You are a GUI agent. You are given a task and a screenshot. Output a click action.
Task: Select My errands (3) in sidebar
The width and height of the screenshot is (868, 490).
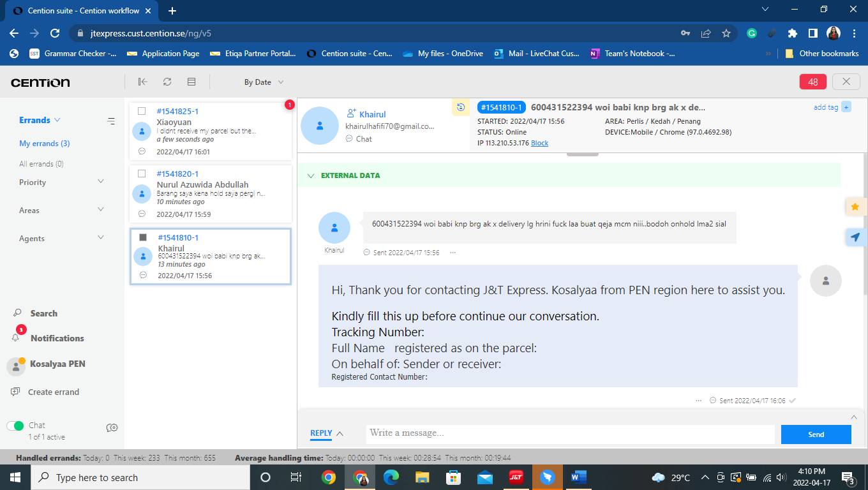(x=45, y=144)
